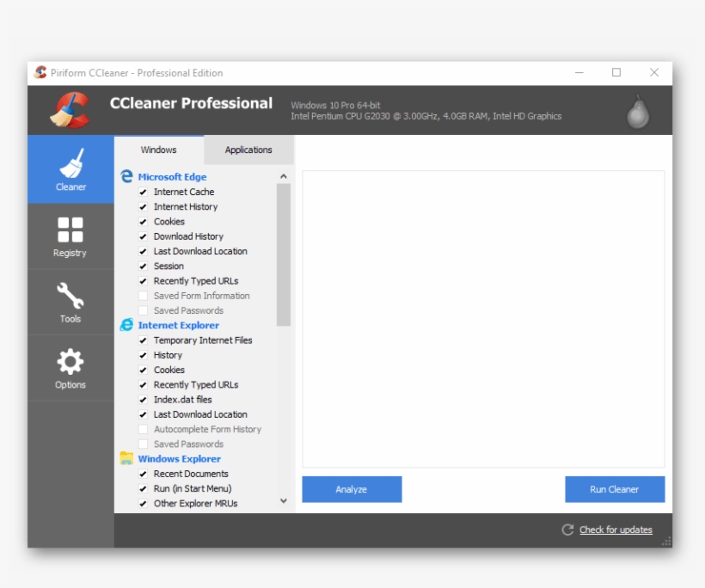This screenshot has width=705, height=588.
Task: Click the list scroll up arrow
Action: pyautogui.click(x=283, y=176)
